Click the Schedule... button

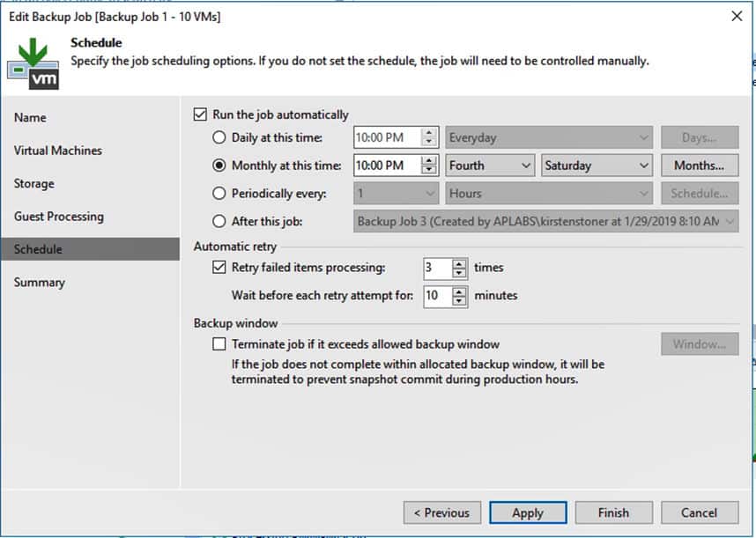click(x=700, y=194)
